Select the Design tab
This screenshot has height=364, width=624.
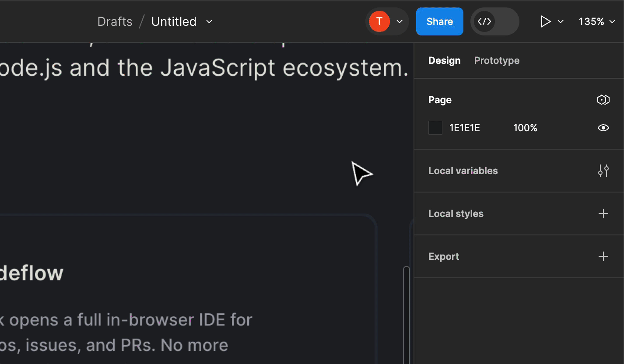tap(444, 60)
